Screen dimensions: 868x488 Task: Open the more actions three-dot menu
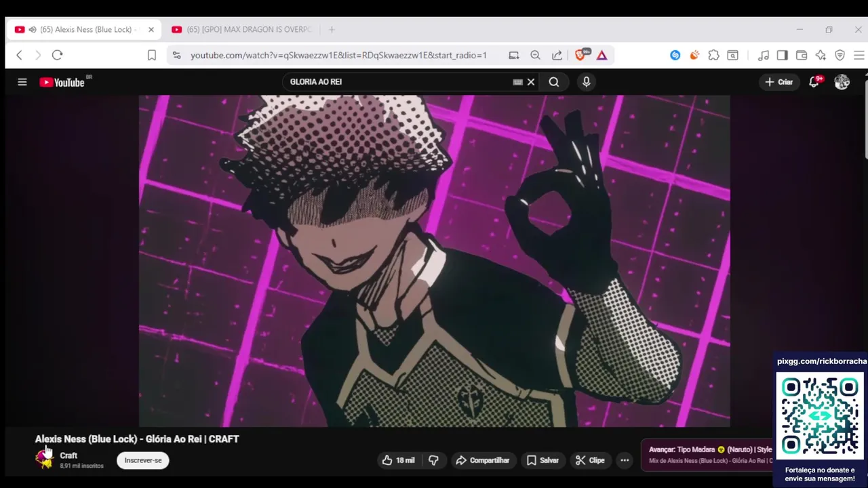(x=625, y=460)
